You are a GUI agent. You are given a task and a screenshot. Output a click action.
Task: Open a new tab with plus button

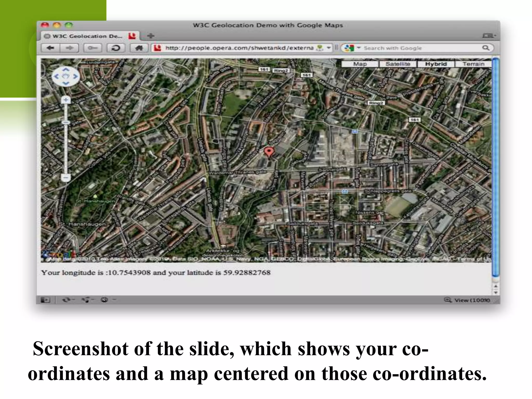[x=151, y=36]
